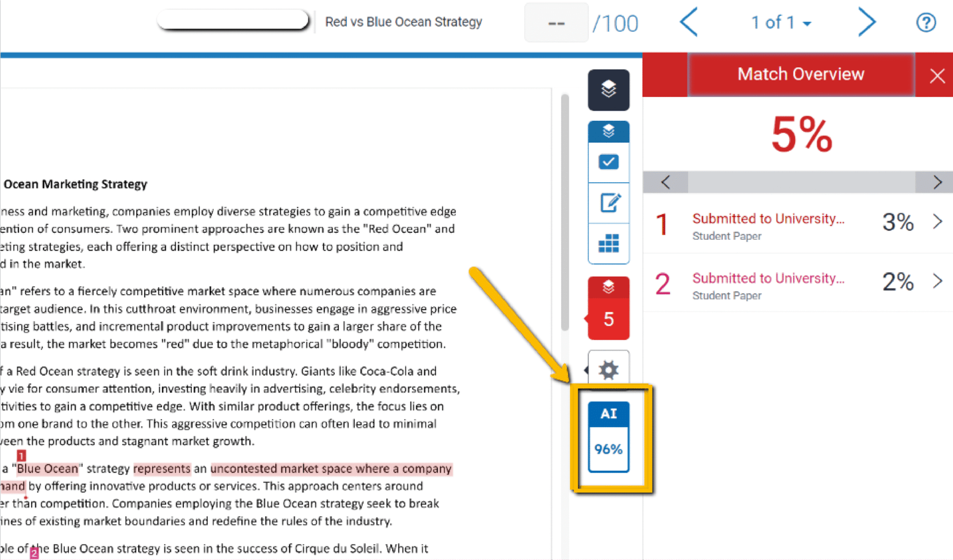Click left arrow on the match filter bar
The width and height of the screenshot is (953, 560).
665,182
